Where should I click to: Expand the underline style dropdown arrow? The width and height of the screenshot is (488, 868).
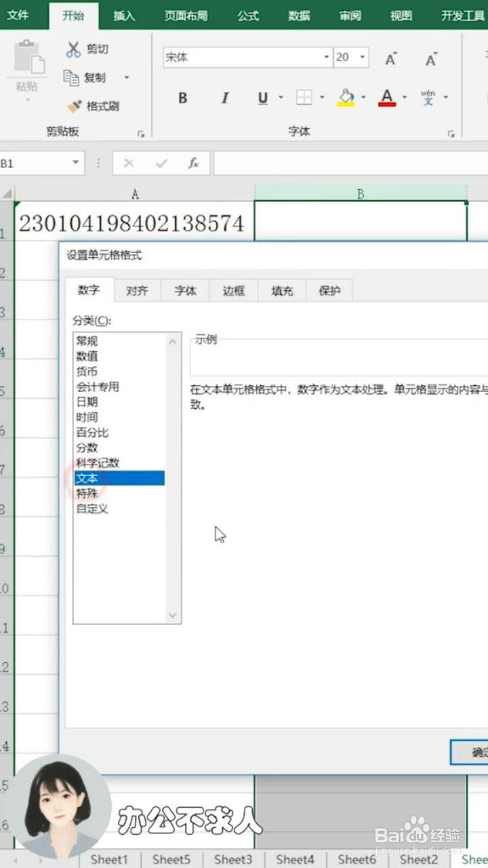coord(281,98)
